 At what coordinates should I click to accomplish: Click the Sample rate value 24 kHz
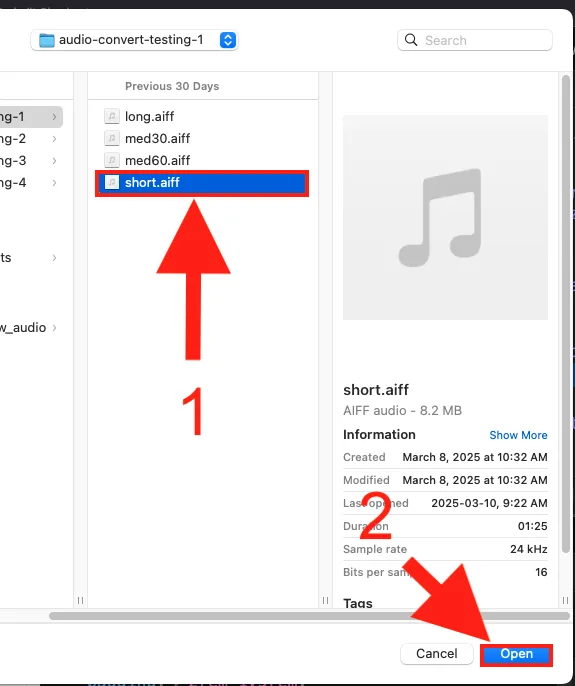(x=529, y=549)
